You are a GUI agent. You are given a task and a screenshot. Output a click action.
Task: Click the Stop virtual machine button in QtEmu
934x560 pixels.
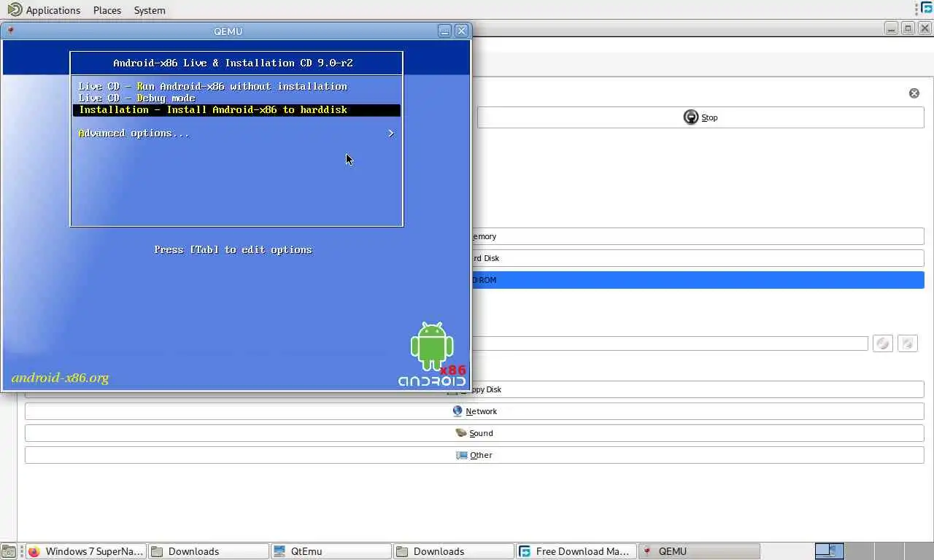coord(700,117)
